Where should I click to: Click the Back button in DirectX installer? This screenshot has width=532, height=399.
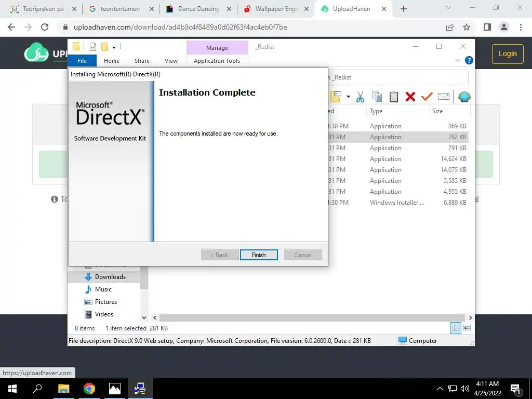click(x=220, y=255)
